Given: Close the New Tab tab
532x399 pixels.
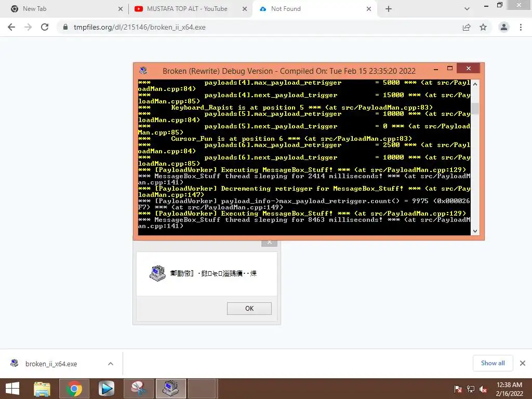Looking at the screenshot, I should click(x=121, y=9).
